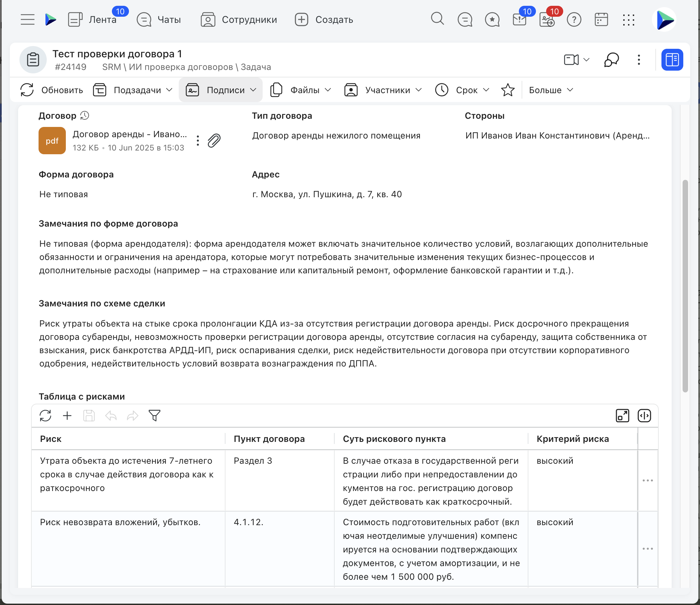Click Договор аренды нежилого помещения value
The height and width of the screenshot is (605, 700).
click(x=336, y=135)
